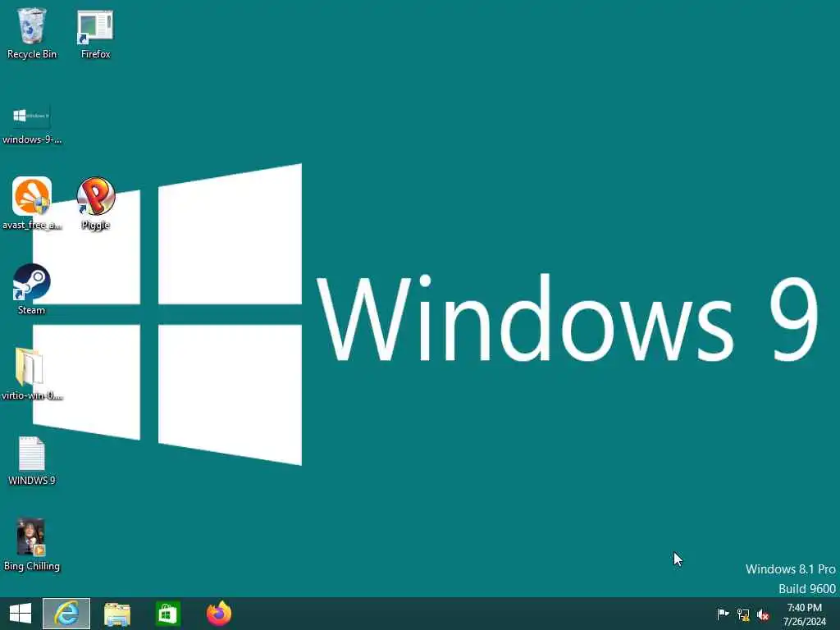Open File Explorer from the taskbar
Image resolution: width=840 pixels, height=630 pixels.
(116, 614)
